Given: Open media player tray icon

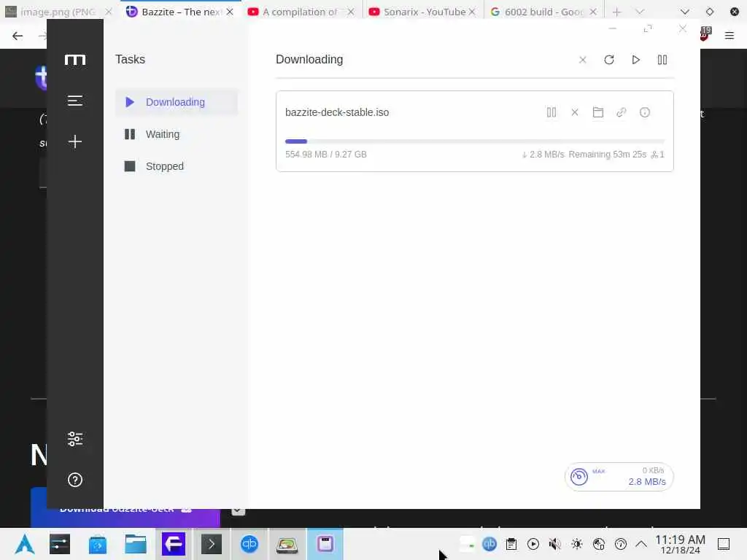Looking at the screenshot, I should pyautogui.click(x=533, y=544).
